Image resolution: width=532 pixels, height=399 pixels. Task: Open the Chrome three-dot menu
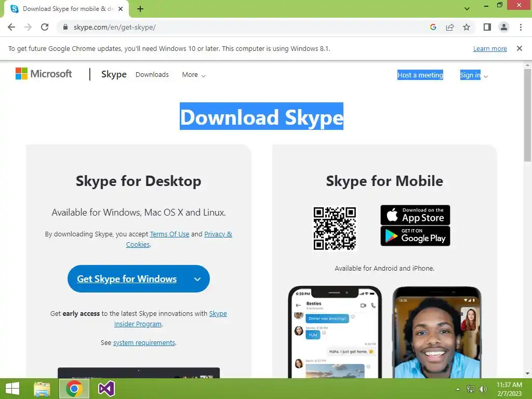coord(521,27)
